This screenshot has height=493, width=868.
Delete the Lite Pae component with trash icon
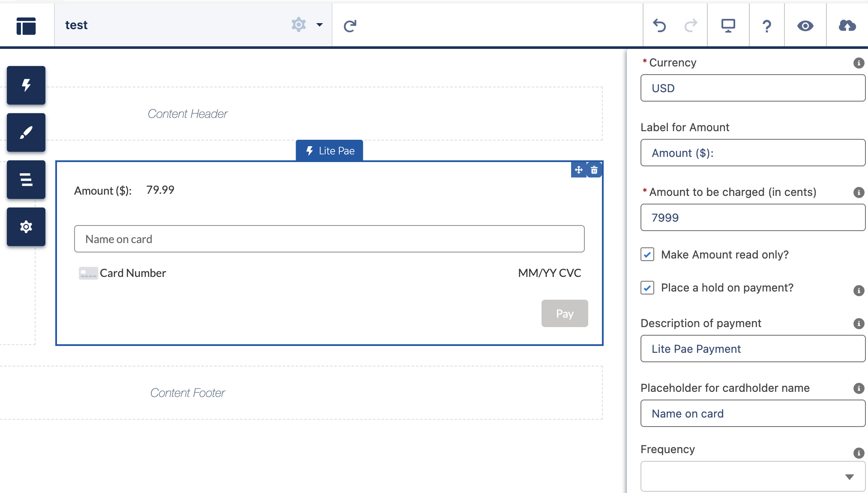click(594, 170)
